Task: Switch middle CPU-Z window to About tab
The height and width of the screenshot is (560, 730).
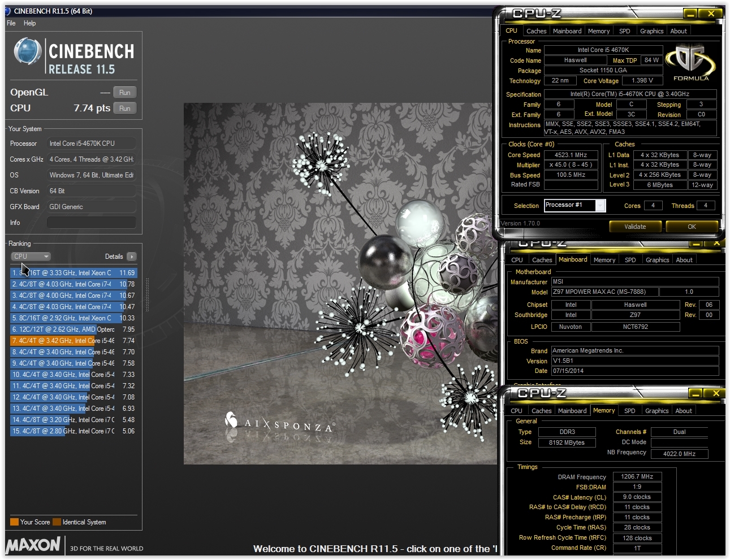Action: [684, 260]
